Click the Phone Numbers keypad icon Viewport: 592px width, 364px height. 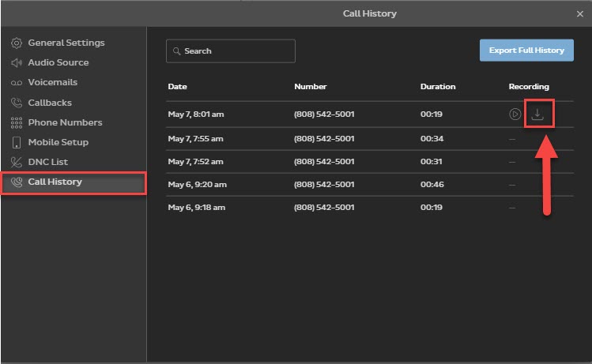16,122
